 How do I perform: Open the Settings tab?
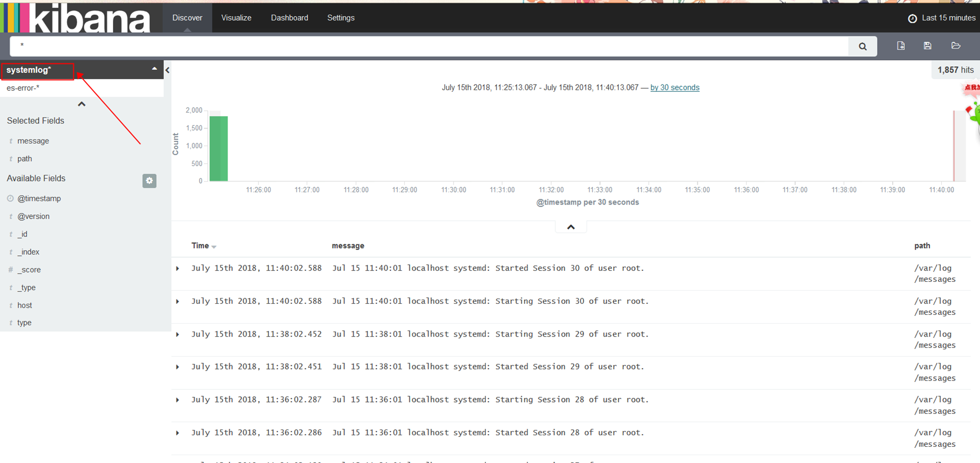[x=341, y=18]
